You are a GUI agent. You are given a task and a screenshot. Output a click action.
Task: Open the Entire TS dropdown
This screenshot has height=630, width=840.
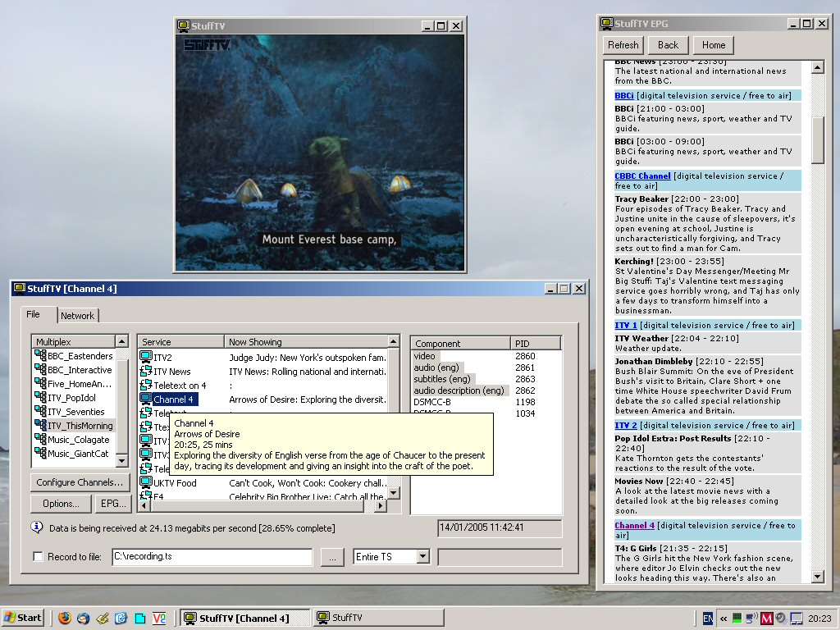click(422, 557)
